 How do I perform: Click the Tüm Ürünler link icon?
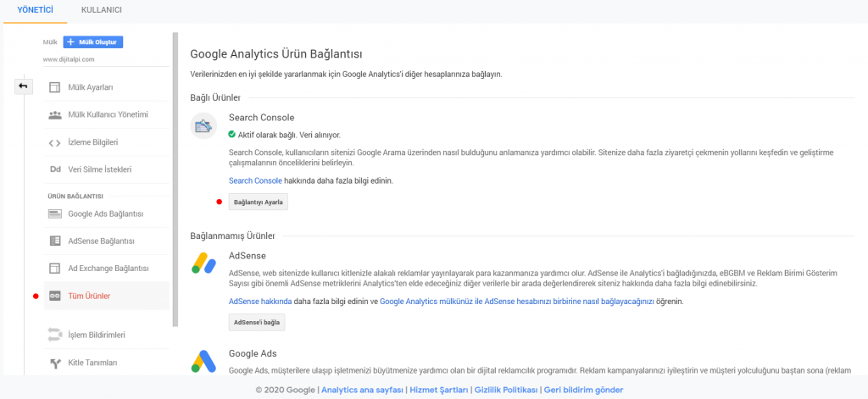(54, 296)
